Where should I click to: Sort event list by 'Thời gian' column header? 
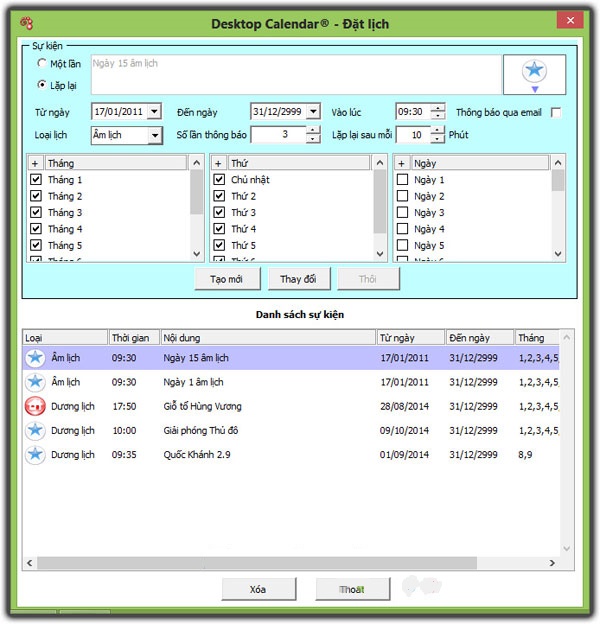134,338
